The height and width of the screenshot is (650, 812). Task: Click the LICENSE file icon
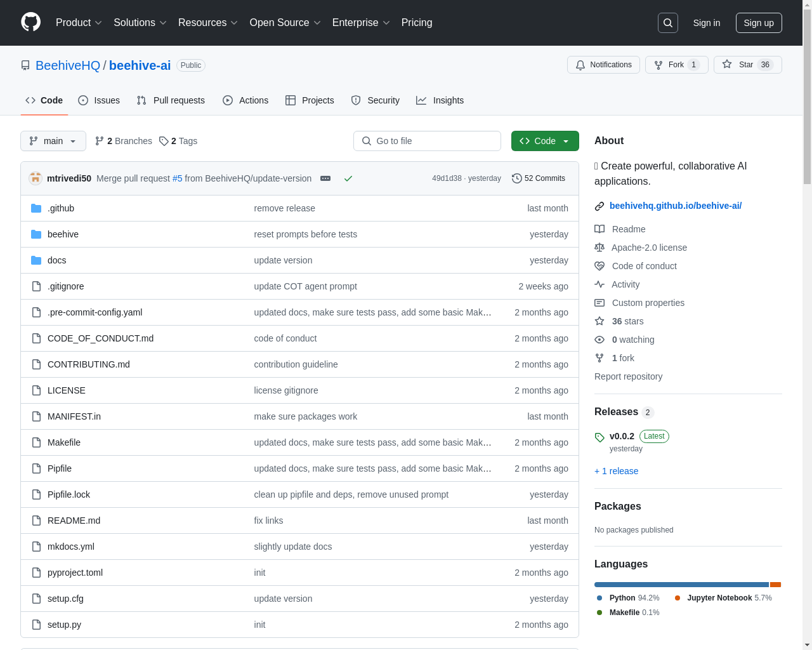[x=36, y=390]
